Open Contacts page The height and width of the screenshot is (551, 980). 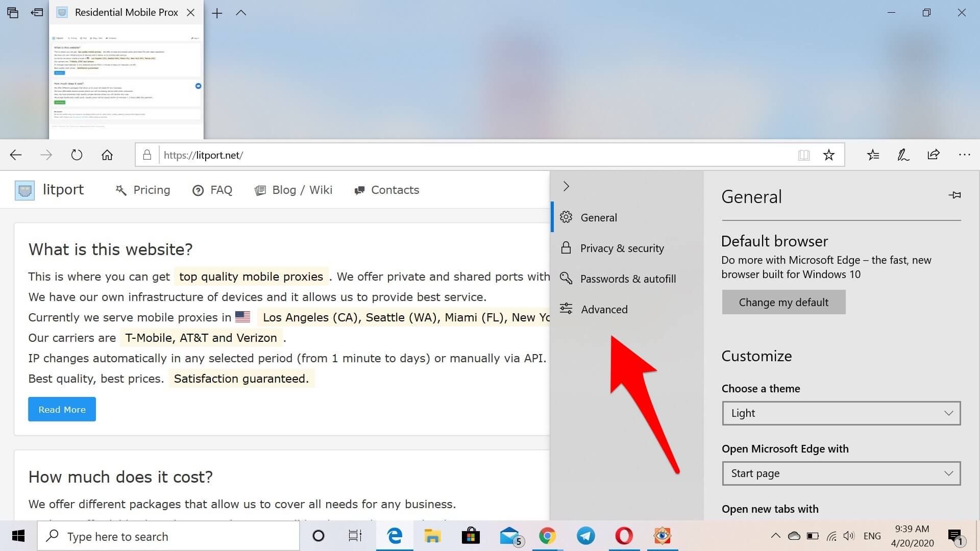click(x=387, y=190)
